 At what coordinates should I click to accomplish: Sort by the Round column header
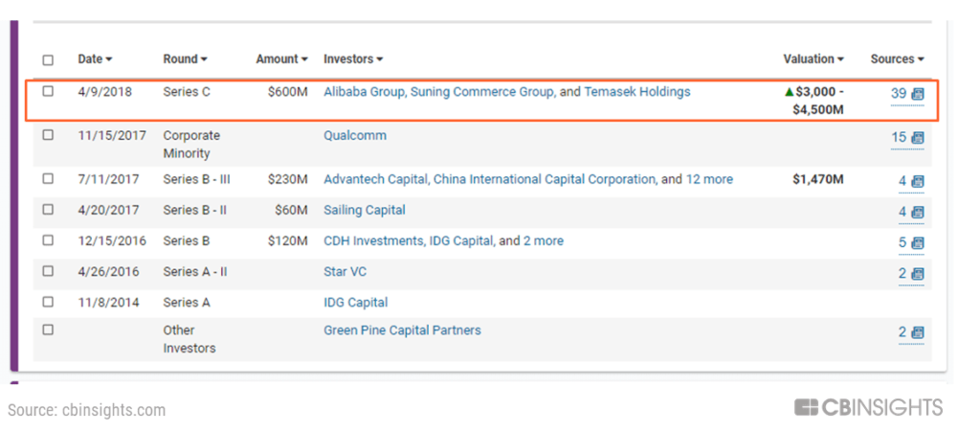click(x=185, y=59)
